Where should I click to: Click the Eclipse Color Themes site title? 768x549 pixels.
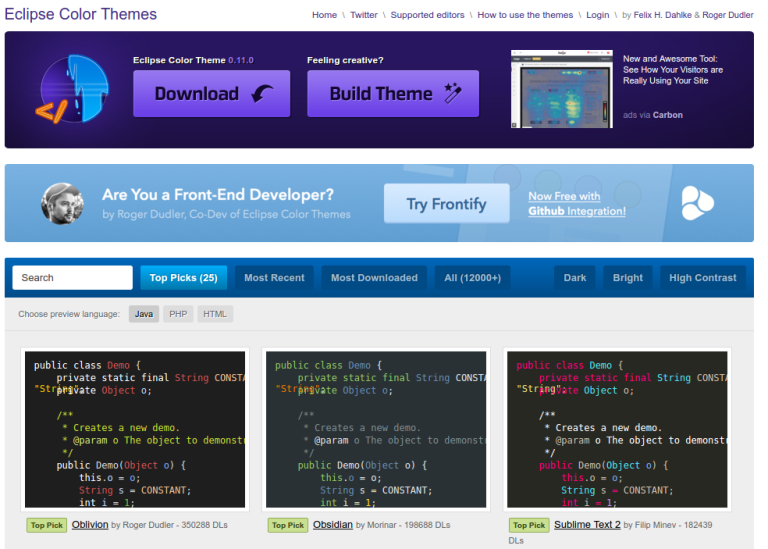point(81,14)
